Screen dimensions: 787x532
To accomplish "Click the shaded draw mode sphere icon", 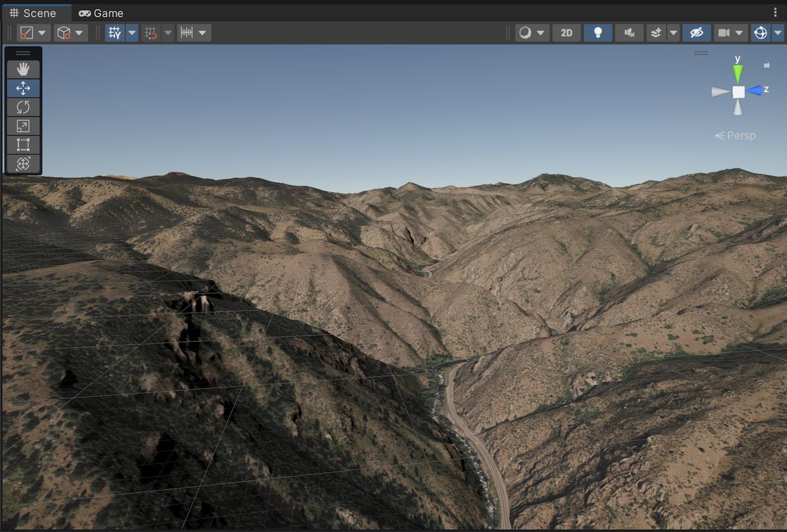I will tap(526, 33).
